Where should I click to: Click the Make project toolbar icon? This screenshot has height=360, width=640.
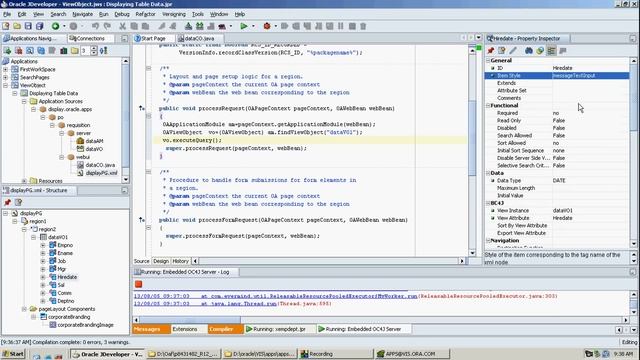(x=188, y=26)
